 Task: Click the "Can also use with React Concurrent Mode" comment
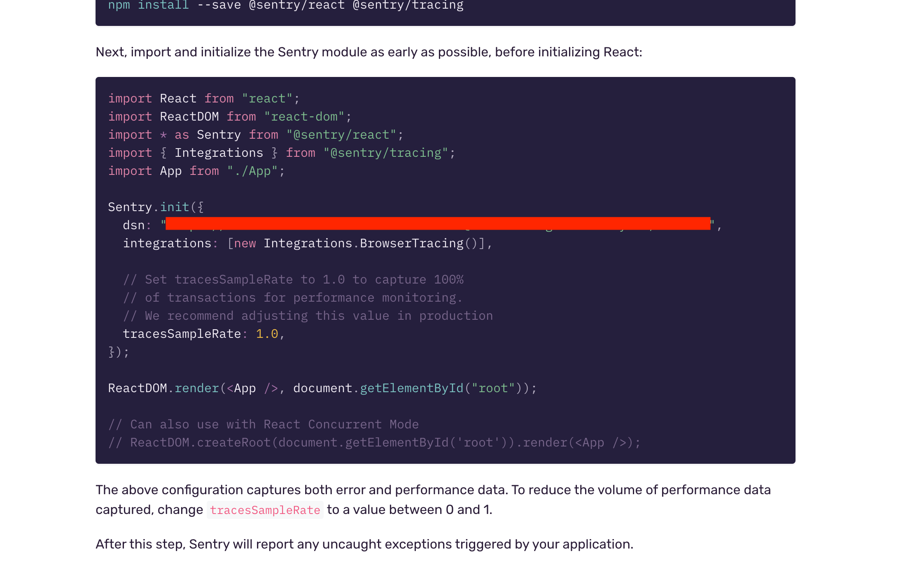(x=264, y=425)
